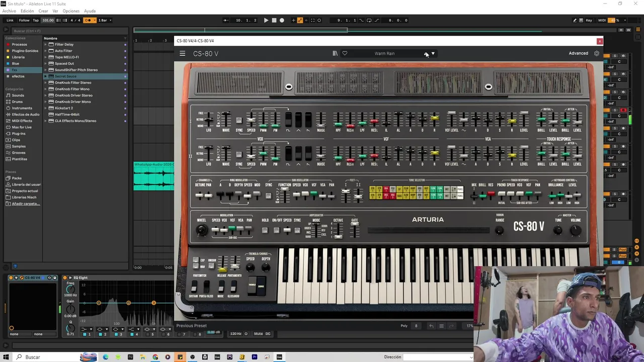This screenshot has width=644, height=362.
Task: Enable EQ Eight band 5 checkbox
Action: 148,334
